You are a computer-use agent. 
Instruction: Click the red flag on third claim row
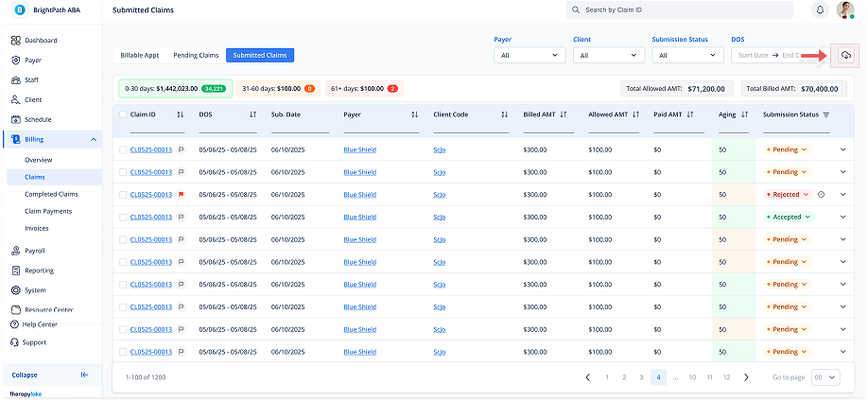(x=181, y=195)
